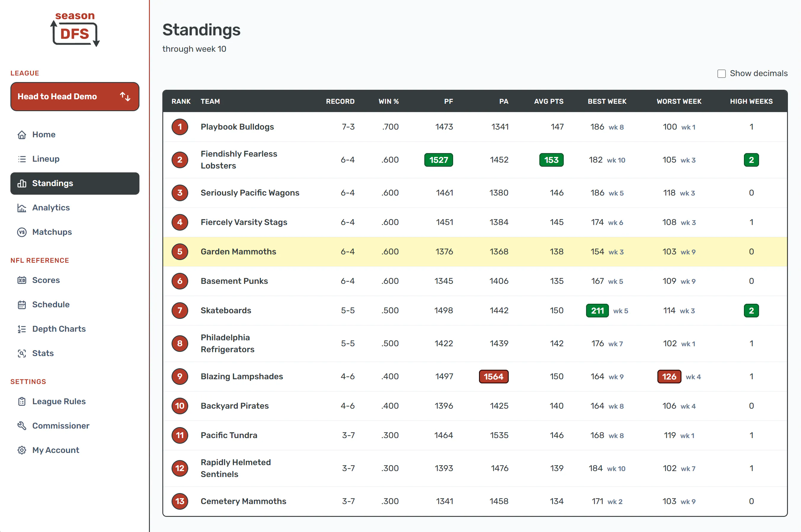Click rank 7 badge for Skateboards
This screenshot has height=532, width=801.
click(x=180, y=311)
